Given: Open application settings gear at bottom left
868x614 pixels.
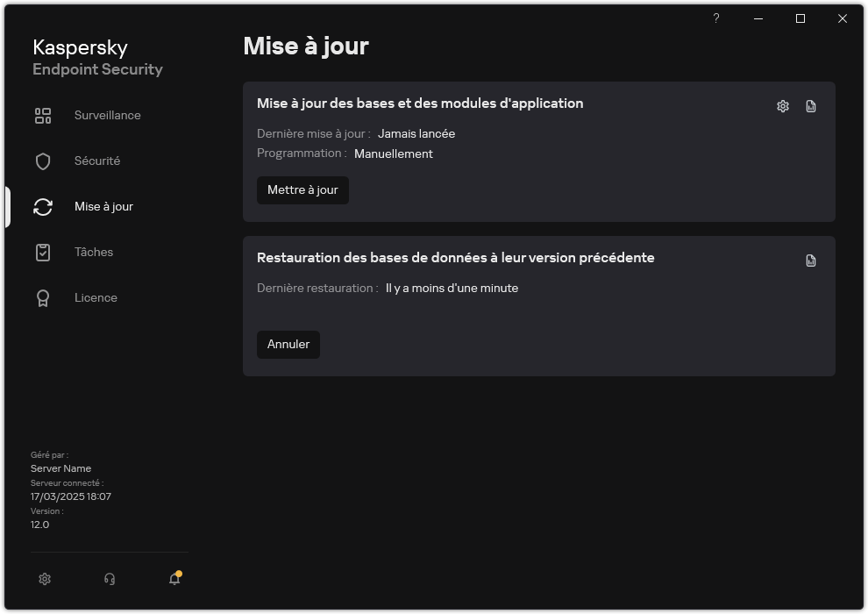Looking at the screenshot, I should pos(45,579).
